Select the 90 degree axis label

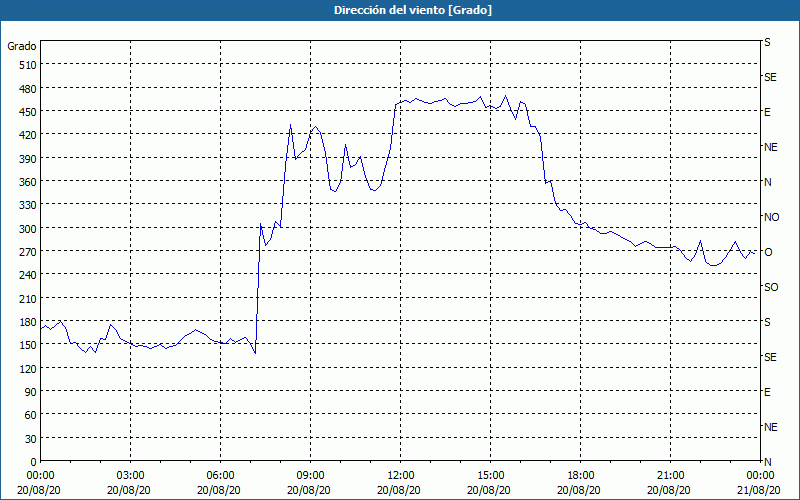coord(31,392)
